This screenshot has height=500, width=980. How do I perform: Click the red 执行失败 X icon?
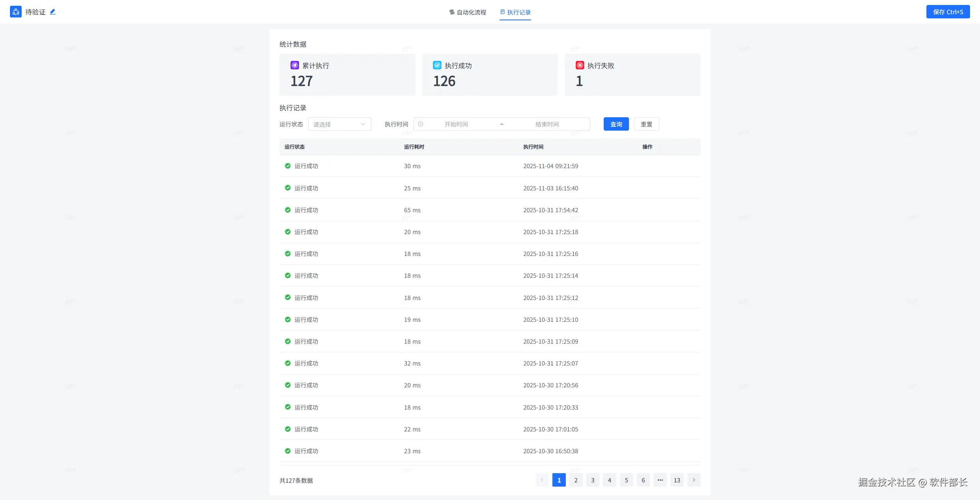click(x=580, y=65)
